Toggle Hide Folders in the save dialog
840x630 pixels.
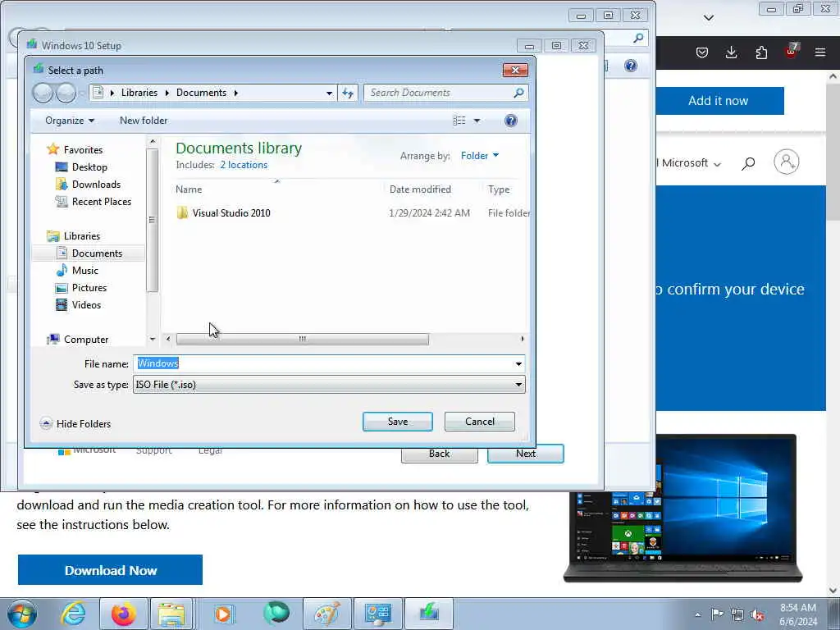tap(75, 424)
